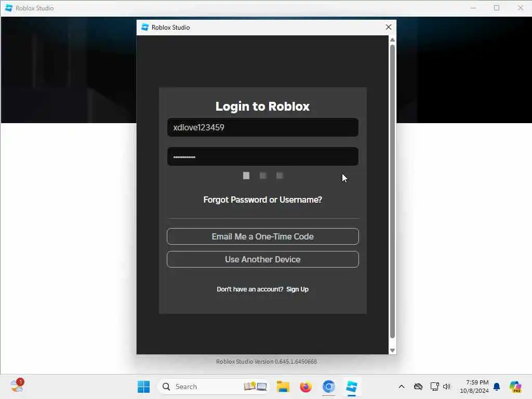Select Roblox Studio taskbar icon
532x399 pixels.
(352, 387)
